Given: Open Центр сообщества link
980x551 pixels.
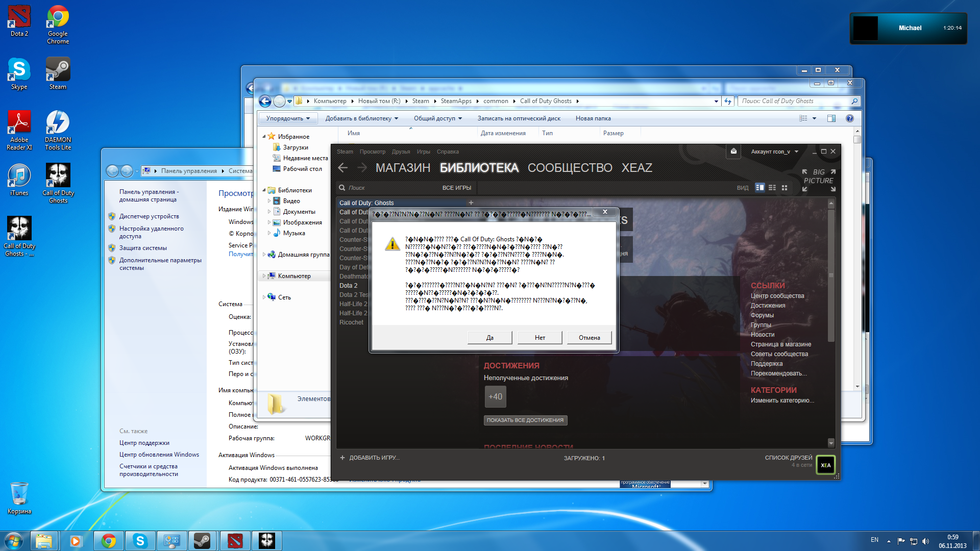Looking at the screenshot, I should pyautogui.click(x=777, y=296).
